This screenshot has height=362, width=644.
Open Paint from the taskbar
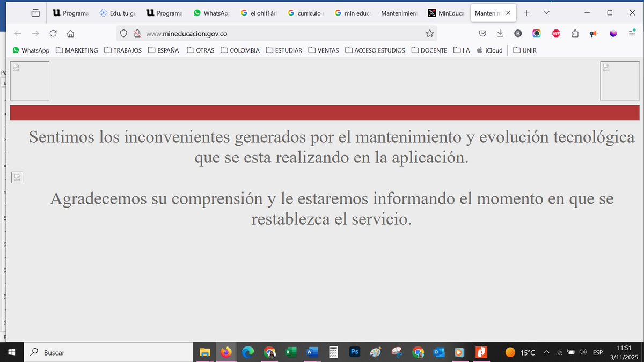pyautogui.click(x=376, y=352)
